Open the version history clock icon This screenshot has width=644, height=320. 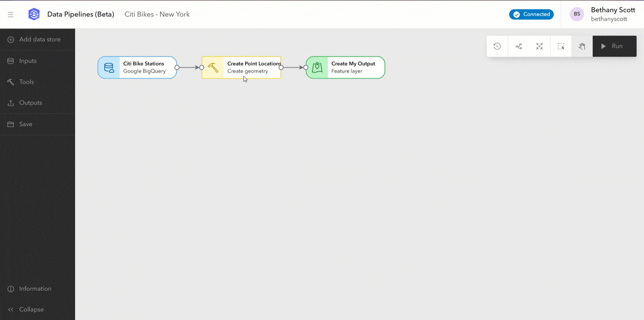click(x=497, y=46)
